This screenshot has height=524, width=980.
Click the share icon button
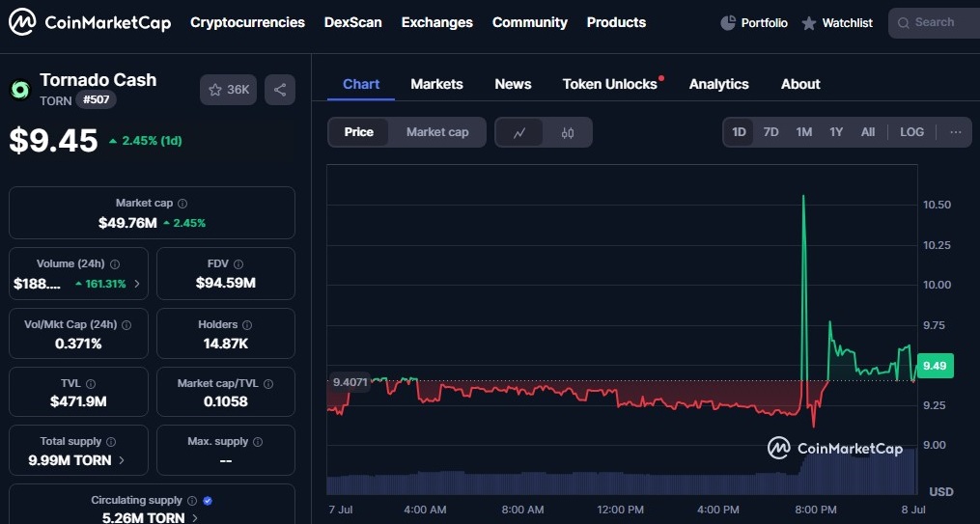click(280, 90)
